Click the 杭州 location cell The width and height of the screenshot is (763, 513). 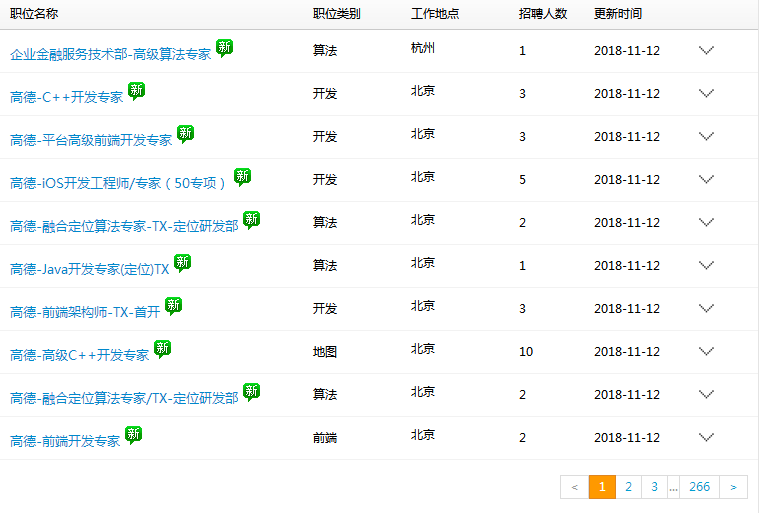pyautogui.click(x=423, y=48)
